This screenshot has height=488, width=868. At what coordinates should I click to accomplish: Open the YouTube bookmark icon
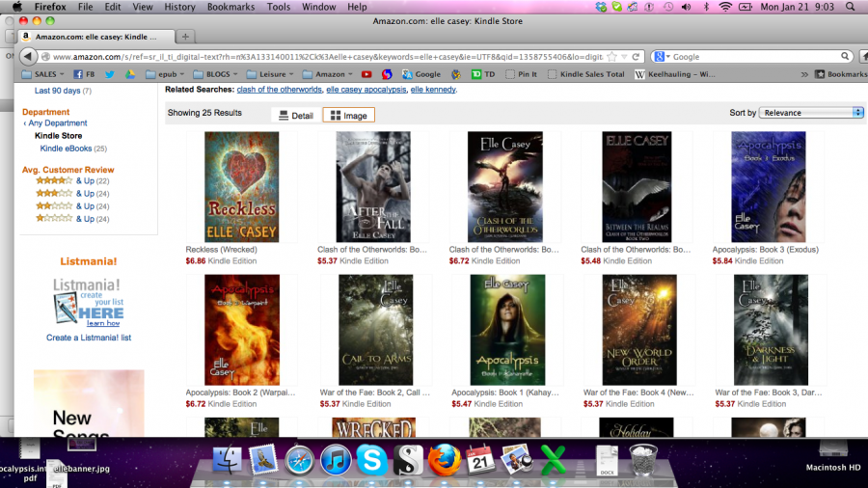point(366,74)
